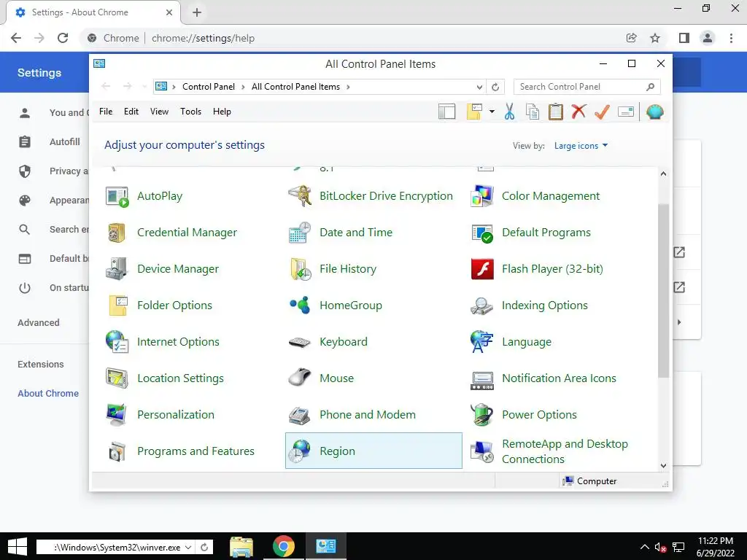Click the Cut scissors toolbar icon
Viewport: 747px width, 560px height.
509,112
